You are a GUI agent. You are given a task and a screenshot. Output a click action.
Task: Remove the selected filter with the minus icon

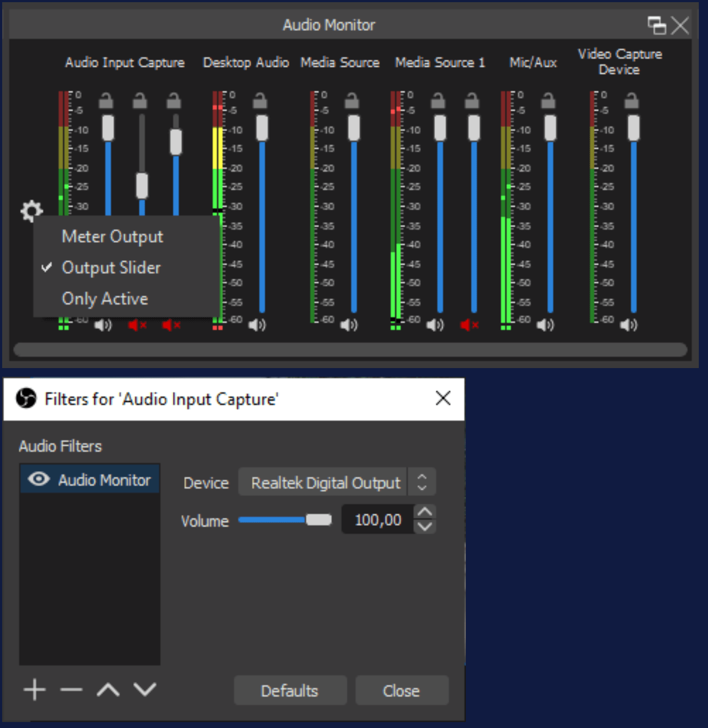pyautogui.click(x=71, y=690)
